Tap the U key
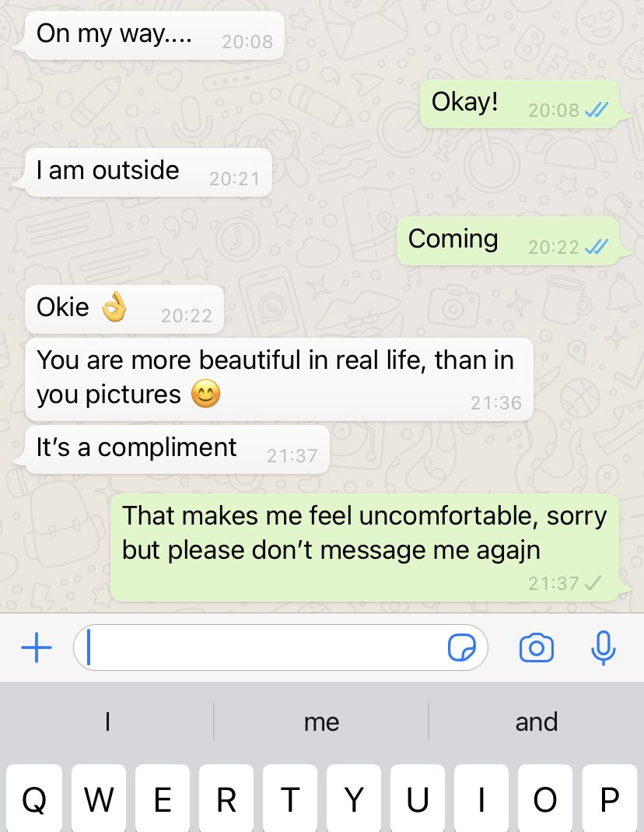 tap(418, 798)
